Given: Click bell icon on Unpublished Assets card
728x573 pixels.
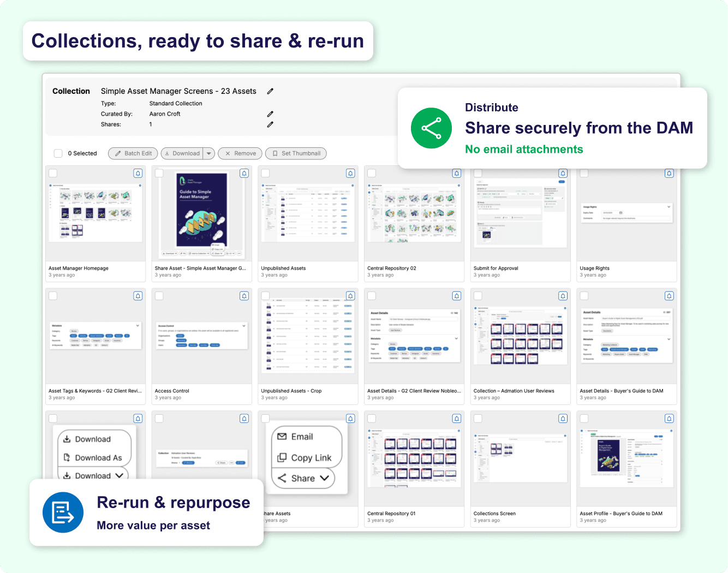Looking at the screenshot, I should (x=350, y=173).
